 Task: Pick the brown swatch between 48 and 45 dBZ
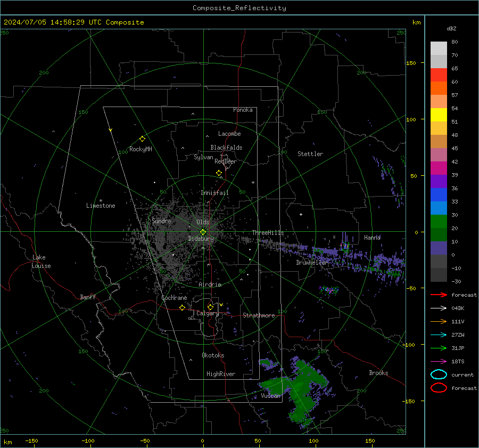[439, 142]
